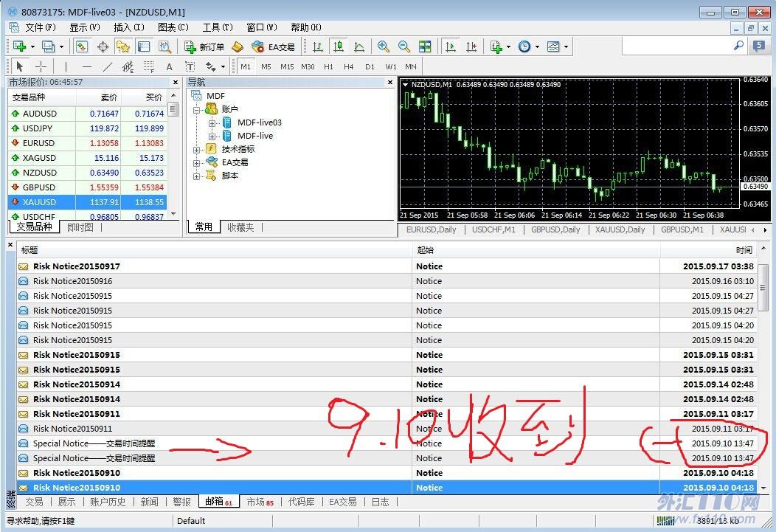This screenshot has height=532, width=776.
Task: Open the 工具 menu
Action: pos(218,27)
